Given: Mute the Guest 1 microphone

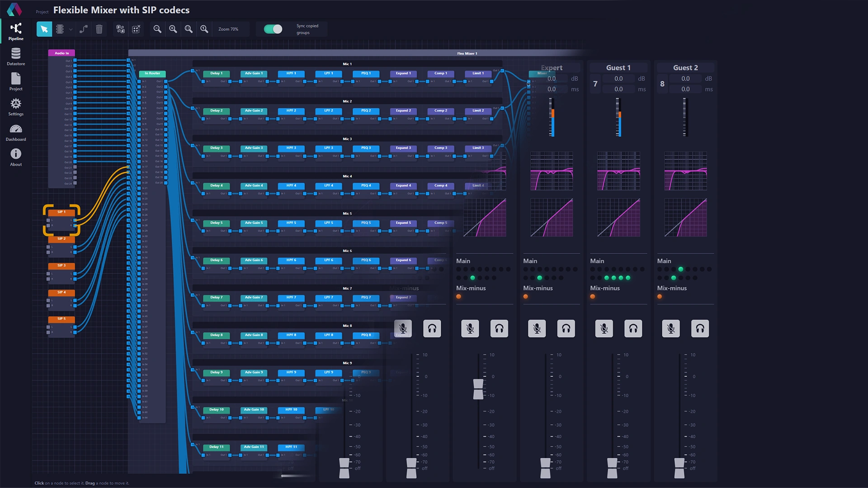Looking at the screenshot, I should coord(604,328).
